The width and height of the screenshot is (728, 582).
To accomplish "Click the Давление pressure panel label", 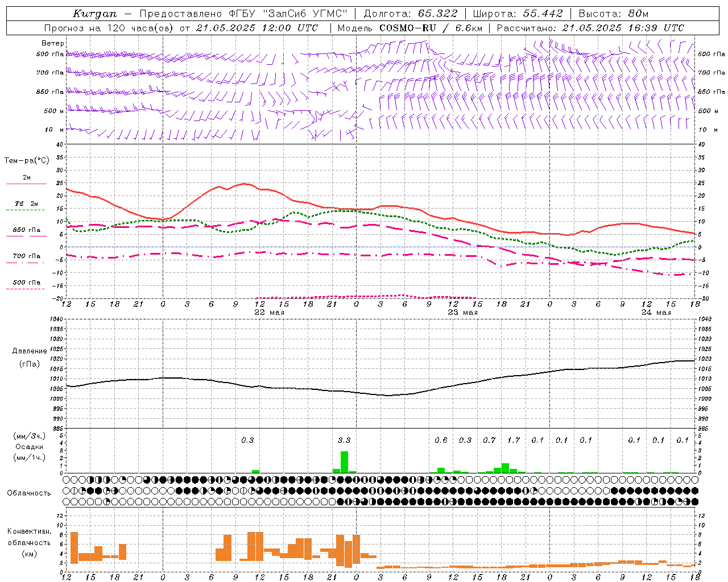I will 30,351.
